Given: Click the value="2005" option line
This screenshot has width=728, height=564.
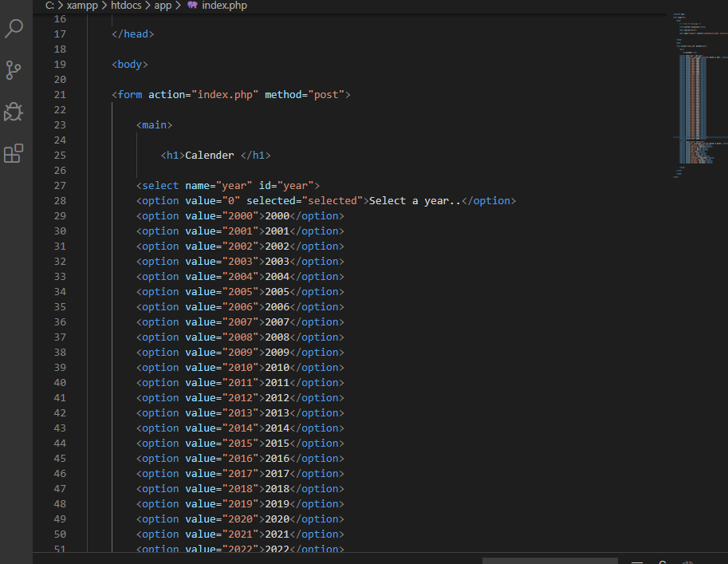Looking at the screenshot, I should (x=240, y=292).
